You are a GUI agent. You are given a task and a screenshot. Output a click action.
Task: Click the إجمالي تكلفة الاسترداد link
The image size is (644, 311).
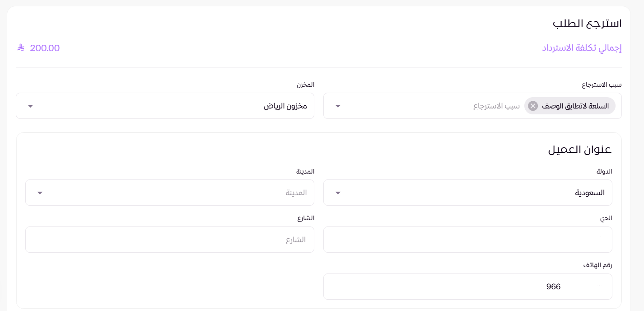(x=581, y=48)
